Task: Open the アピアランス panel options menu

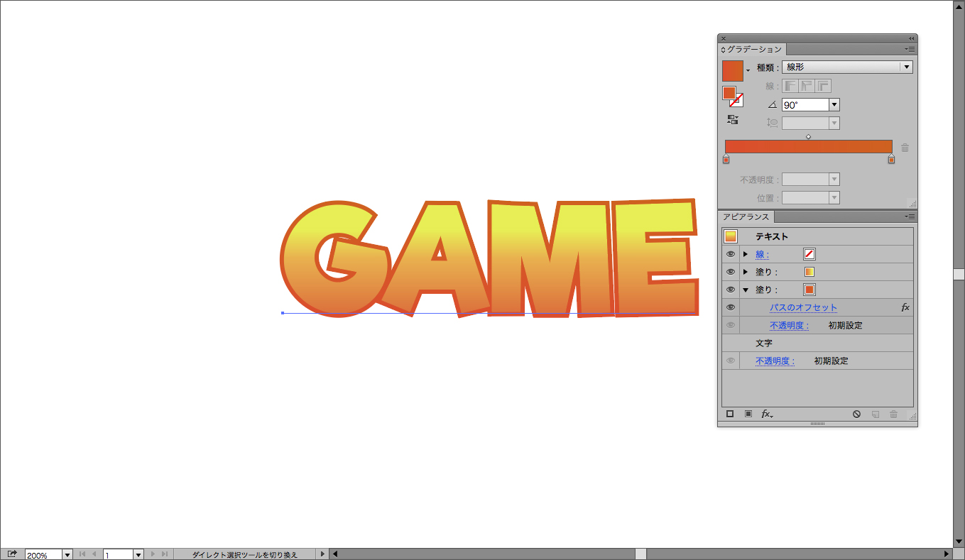Action: coord(910,216)
